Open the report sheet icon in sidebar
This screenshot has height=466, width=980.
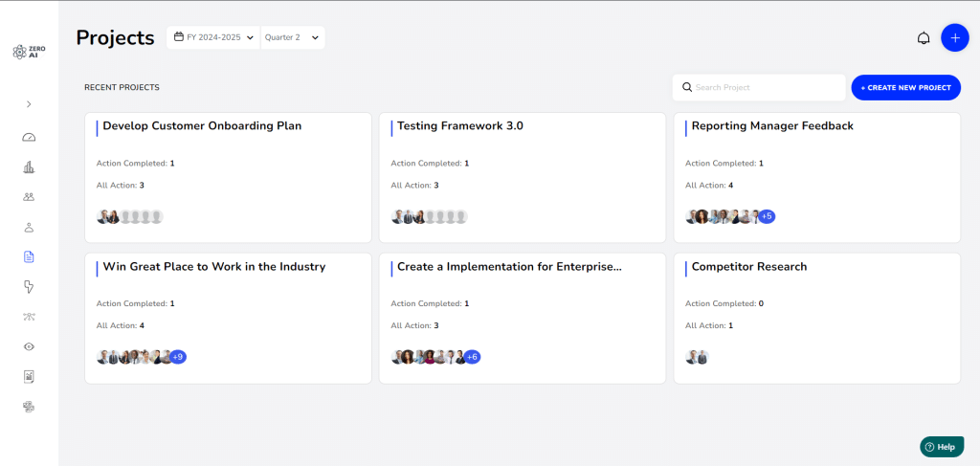tap(29, 377)
